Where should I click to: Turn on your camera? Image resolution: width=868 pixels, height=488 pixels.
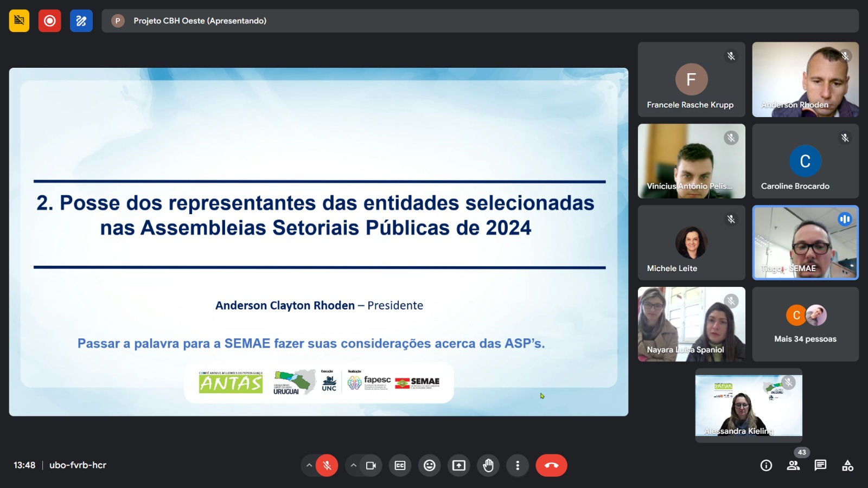(371, 465)
